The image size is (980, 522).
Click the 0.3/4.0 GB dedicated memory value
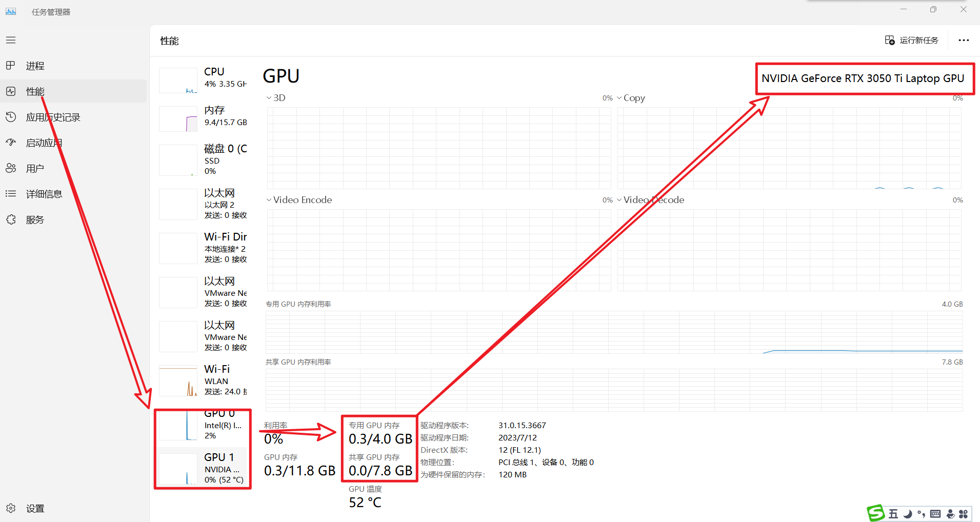381,439
